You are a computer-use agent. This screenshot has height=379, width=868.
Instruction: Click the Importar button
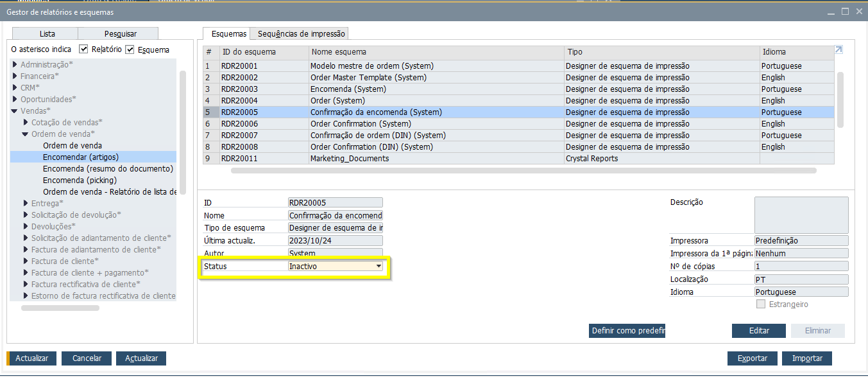811,358
